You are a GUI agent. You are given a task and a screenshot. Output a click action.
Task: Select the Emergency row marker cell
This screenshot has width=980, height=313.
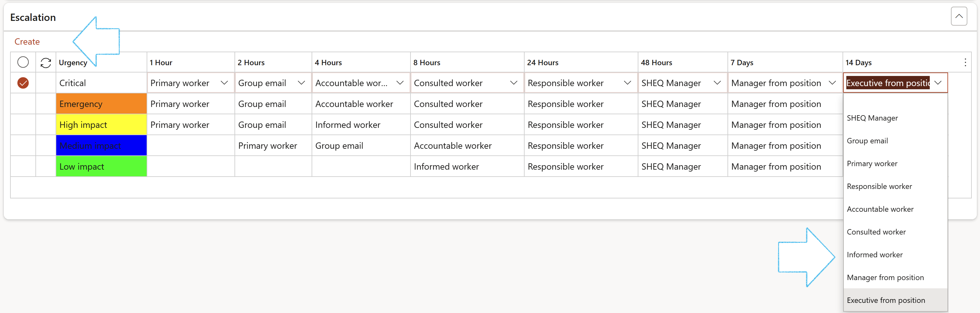(23, 104)
